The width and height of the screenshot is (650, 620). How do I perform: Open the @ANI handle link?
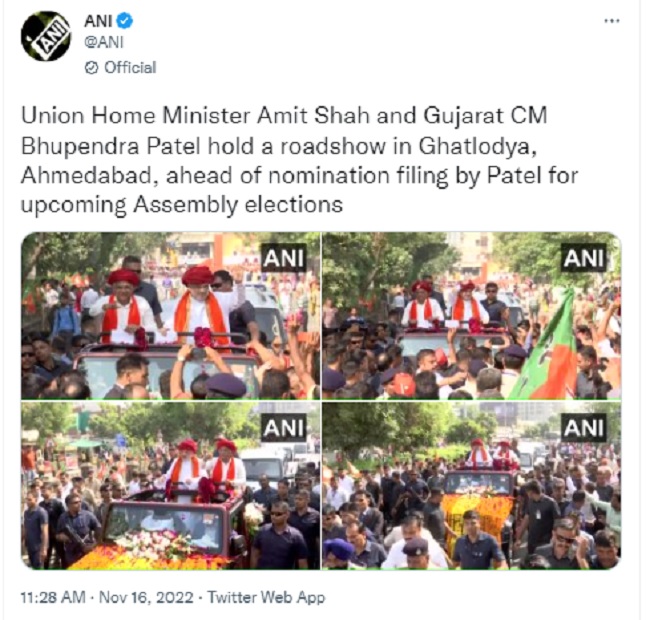tap(104, 42)
